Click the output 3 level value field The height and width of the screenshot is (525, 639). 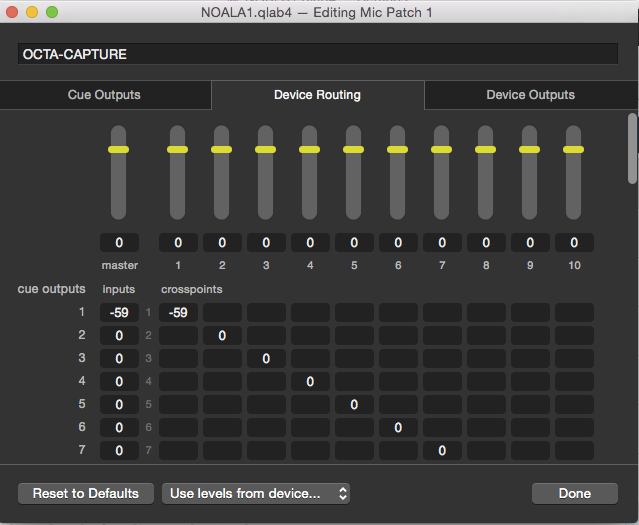[266, 242]
